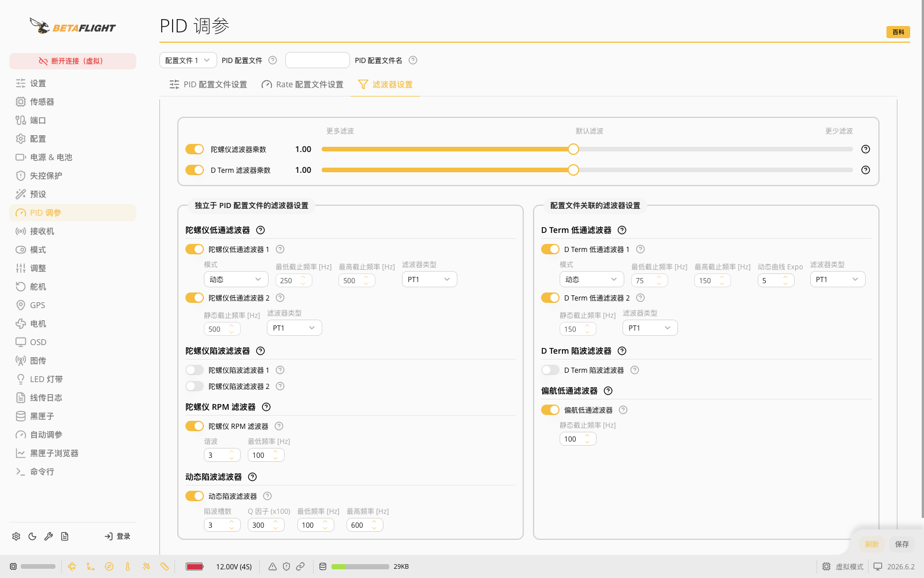Click the wrench icon in sidebar footer

tap(49, 536)
